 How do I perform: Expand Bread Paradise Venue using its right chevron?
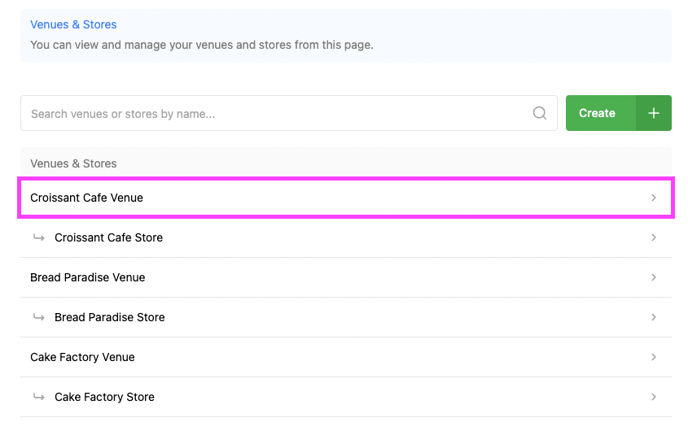click(654, 277)
